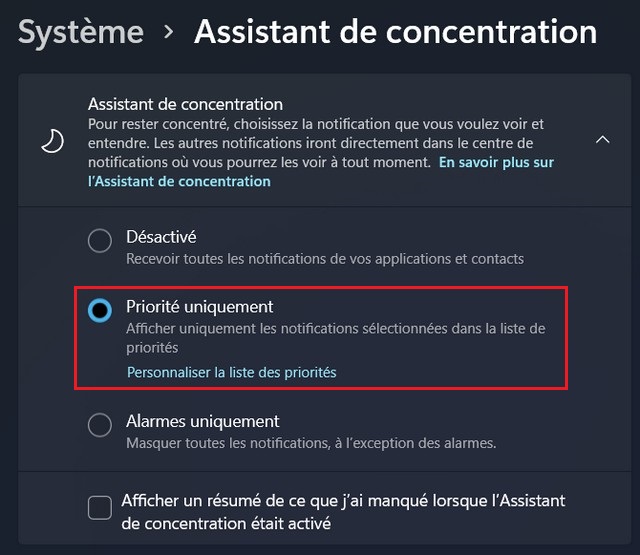Viewport: 640px width, 555px height.
Task: Go back to Système in breadcrumb
Action: (x=81, y=32)
